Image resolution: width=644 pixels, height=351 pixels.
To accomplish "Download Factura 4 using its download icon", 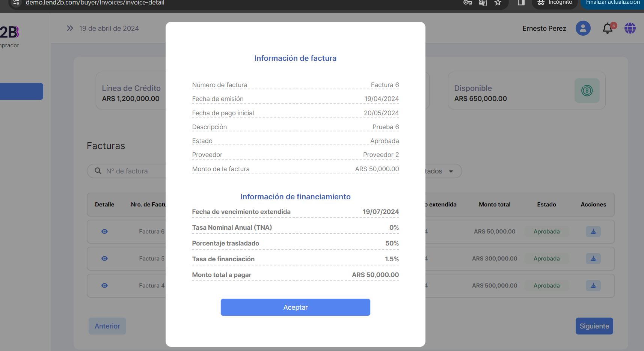I will coord(593,286).
